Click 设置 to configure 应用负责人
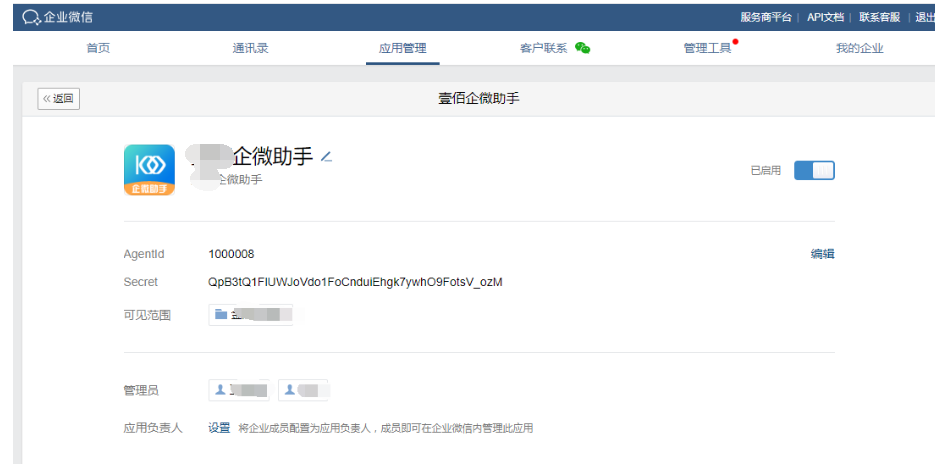The height and width of the screenshot is (466, 935). (x=219, y=428)
